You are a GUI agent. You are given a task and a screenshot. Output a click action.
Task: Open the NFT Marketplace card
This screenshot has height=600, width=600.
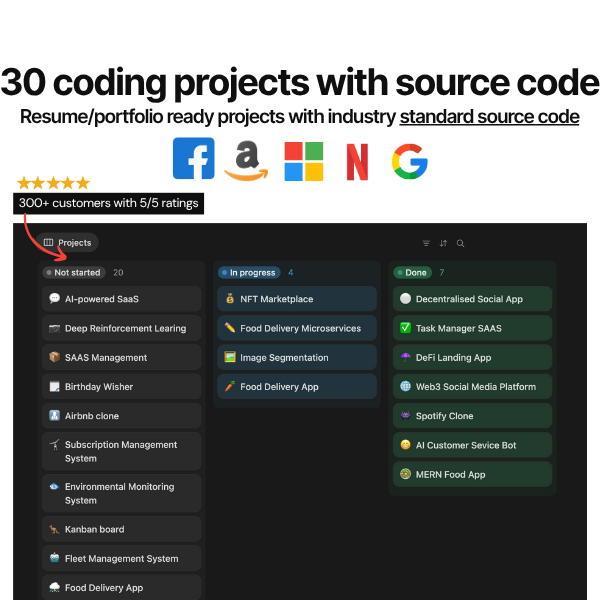[x=297, y=299]
